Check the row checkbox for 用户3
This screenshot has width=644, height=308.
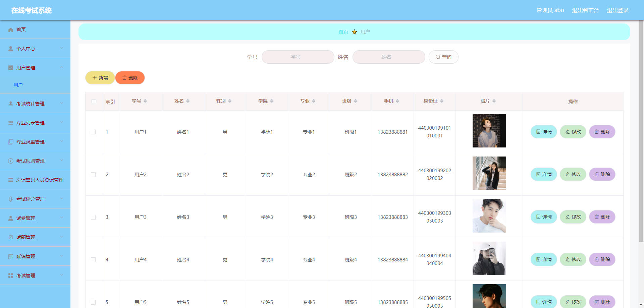pos(93,217)
